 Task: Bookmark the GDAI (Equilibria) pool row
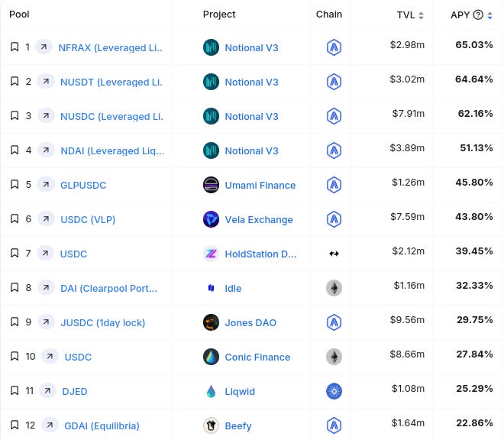[x=15, y=425]
